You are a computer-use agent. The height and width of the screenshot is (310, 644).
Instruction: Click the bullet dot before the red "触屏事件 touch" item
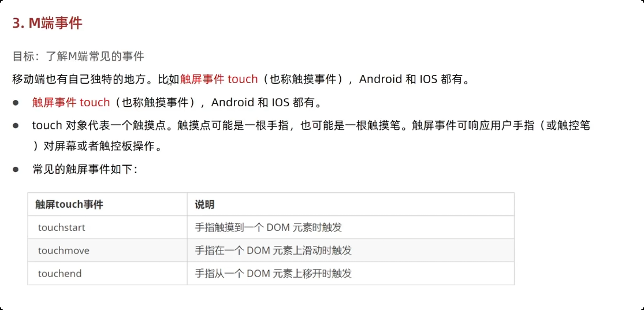[x=16, y=102]
